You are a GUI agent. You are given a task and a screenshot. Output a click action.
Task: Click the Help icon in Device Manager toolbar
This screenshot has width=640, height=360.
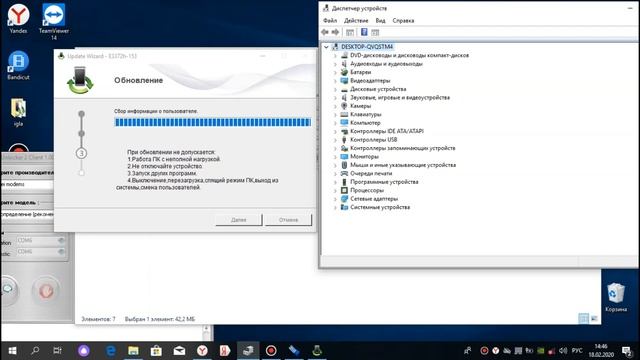click(364, 32)
